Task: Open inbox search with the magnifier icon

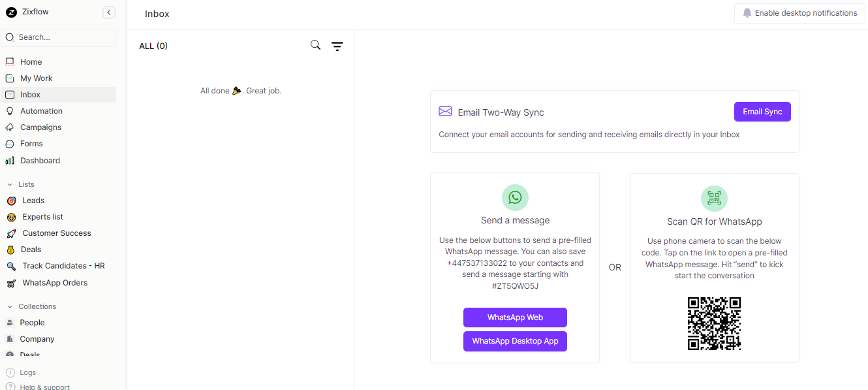Action: click(315, 45)
